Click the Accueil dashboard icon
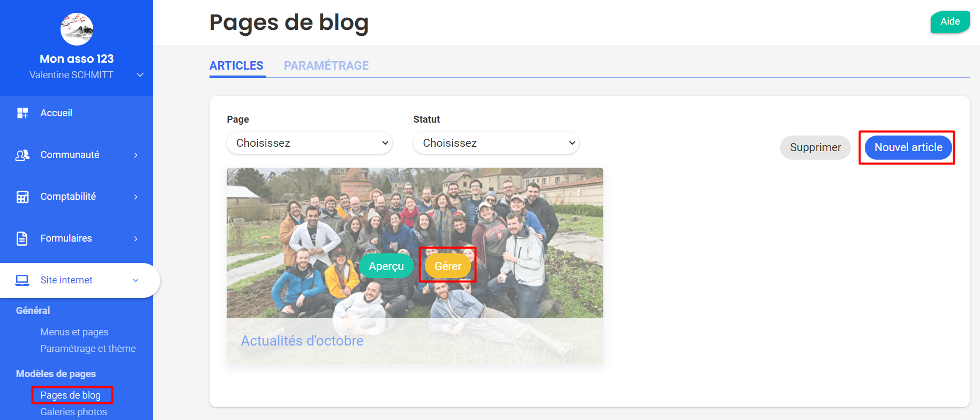This screenshot has width=980, height=420. pyautogui.click(x=23, y=113)
